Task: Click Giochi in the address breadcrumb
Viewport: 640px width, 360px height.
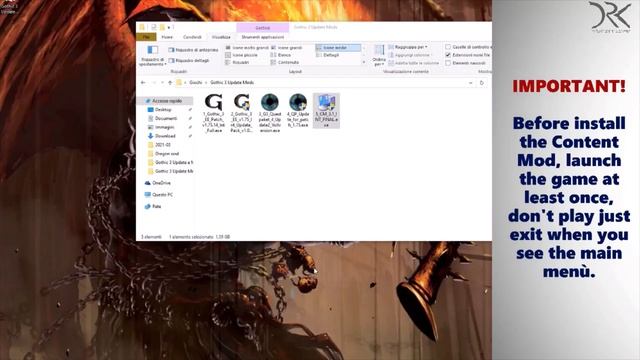Action: (x=196, y=83)
